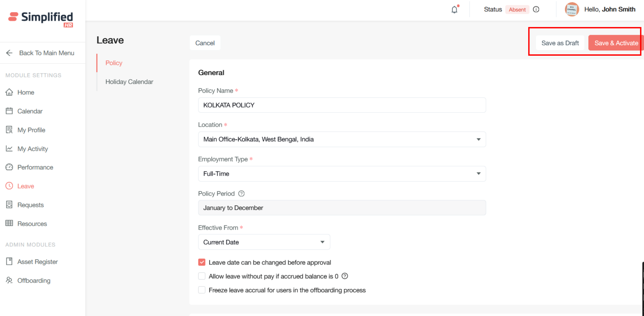Click the Status info icon
The height and width of the screenshot is (316, 644).
point(536,10)
